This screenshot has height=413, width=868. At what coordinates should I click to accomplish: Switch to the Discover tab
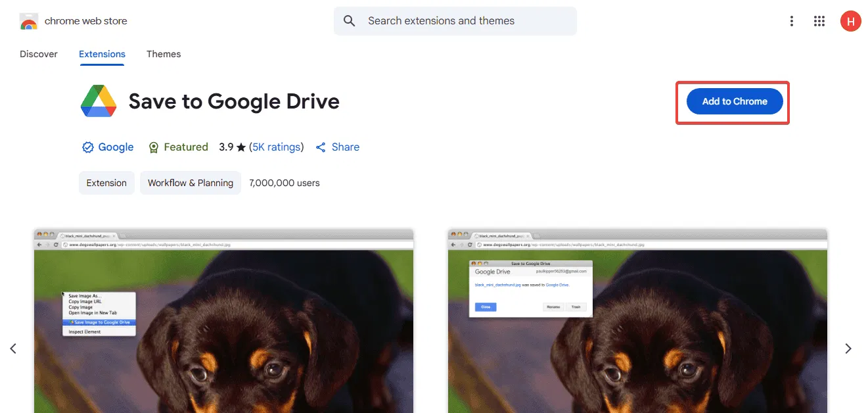pyautogui.click(x=39, y=54)
